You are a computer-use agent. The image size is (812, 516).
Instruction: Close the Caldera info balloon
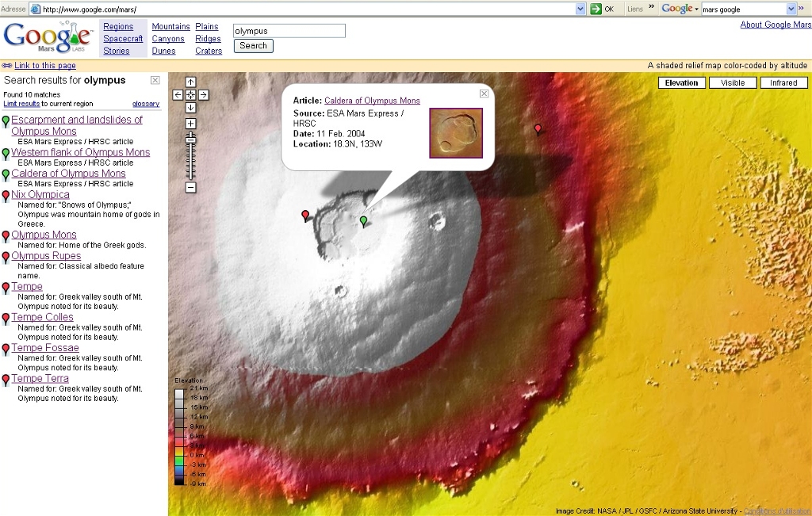click(x=485, y=94)
